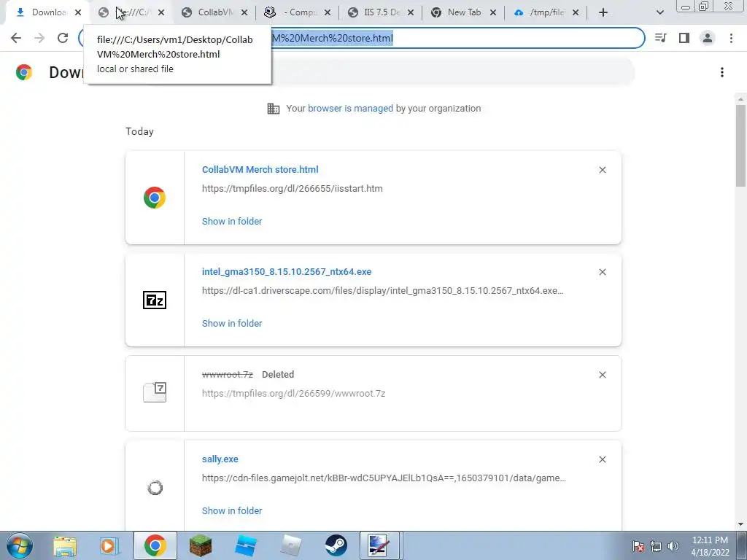Toggle the side panel icon
Screen dimensions: 747x560
[x=684, y=38]
